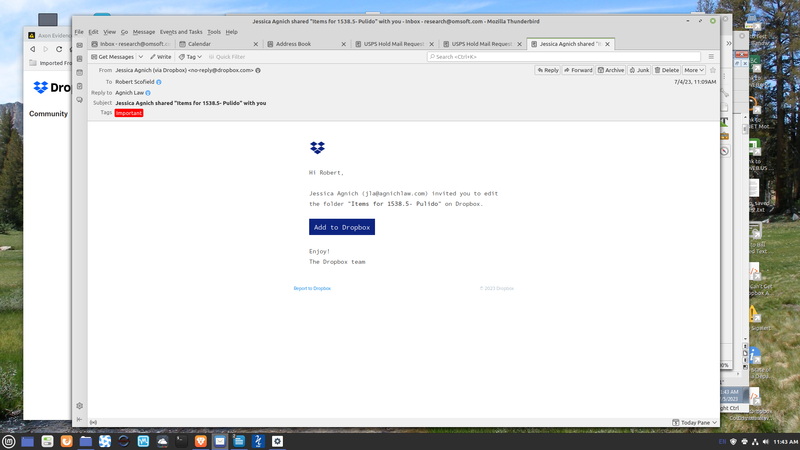This screenshot has height=450, width=800.
Task: Forward the message
Action: pyautogui.click(x=578, y=70)
